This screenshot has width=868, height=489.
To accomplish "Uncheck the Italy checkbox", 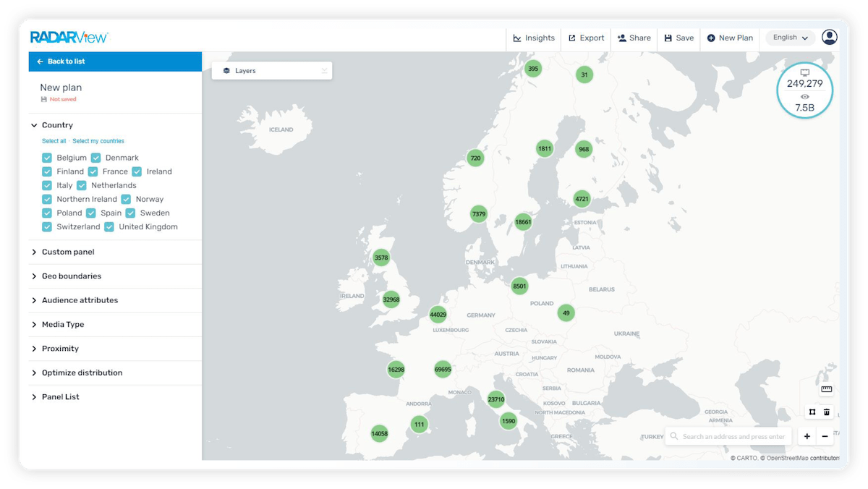I will [47, 185].
